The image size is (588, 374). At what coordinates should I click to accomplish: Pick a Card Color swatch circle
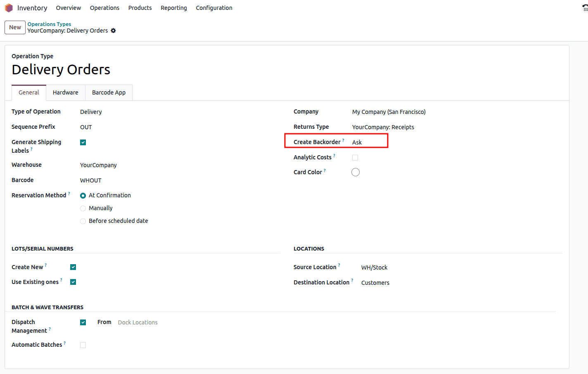[356, 172]
